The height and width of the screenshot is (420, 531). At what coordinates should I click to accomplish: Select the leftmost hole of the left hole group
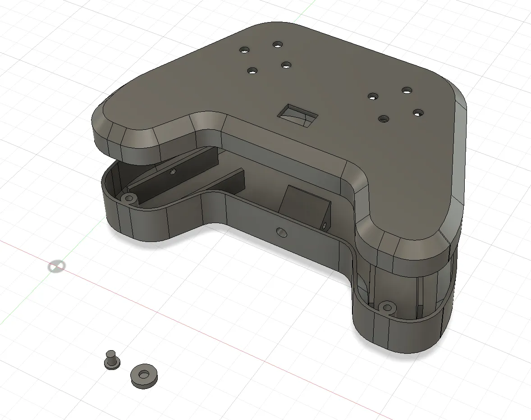click(244, 50)
